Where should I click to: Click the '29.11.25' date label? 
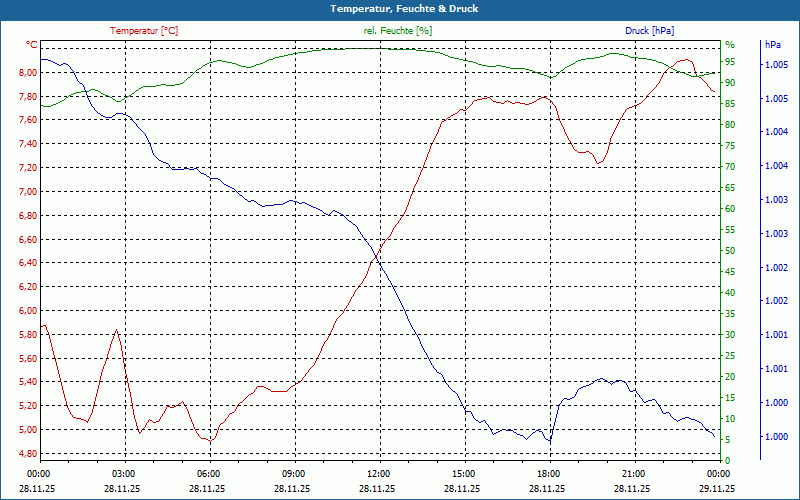click(x=717, y=488)
